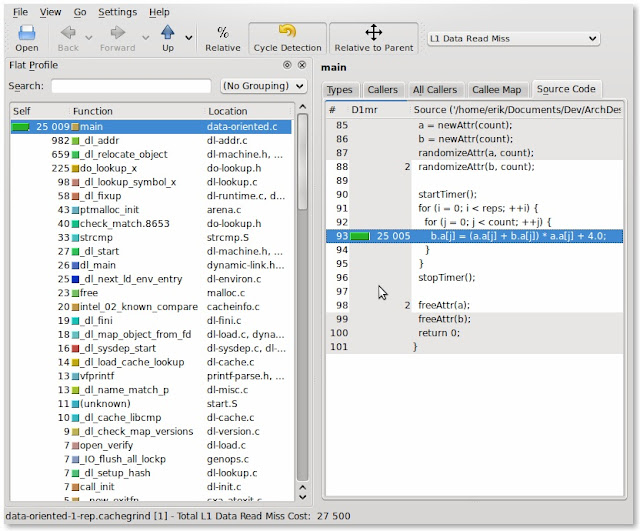Screen dimensions: 640x531
Task: Select the open_verify function row
Action: (151, 446)
